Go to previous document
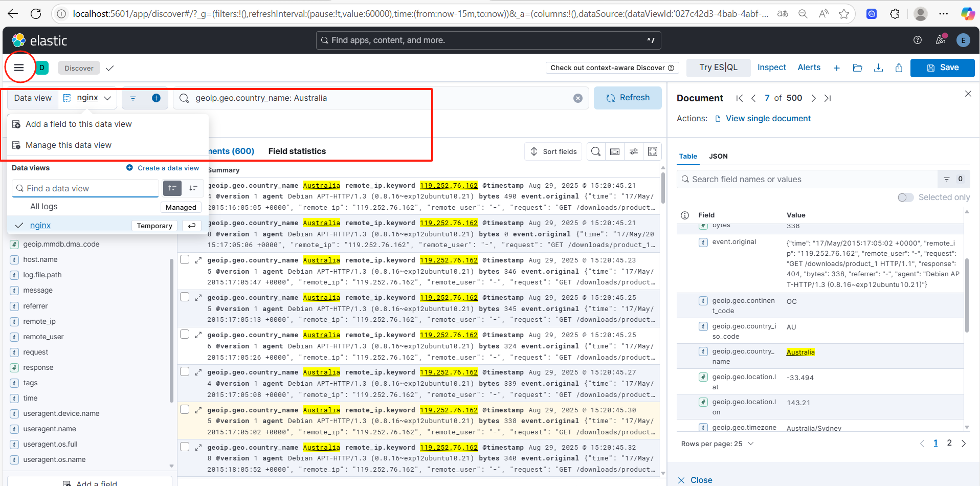This screenshot has height=486, width=980. tap(753, 98)
